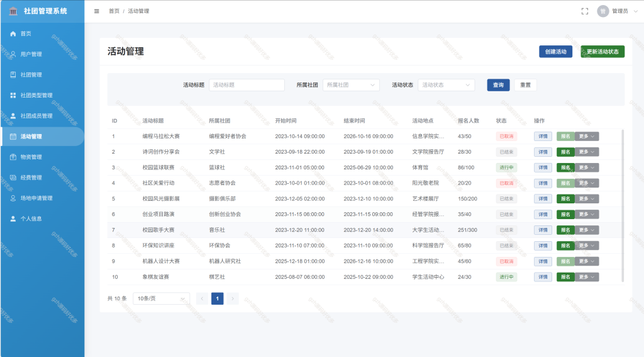Click the cell 学生活动中心
644x357 pixels.
[428, 277]
